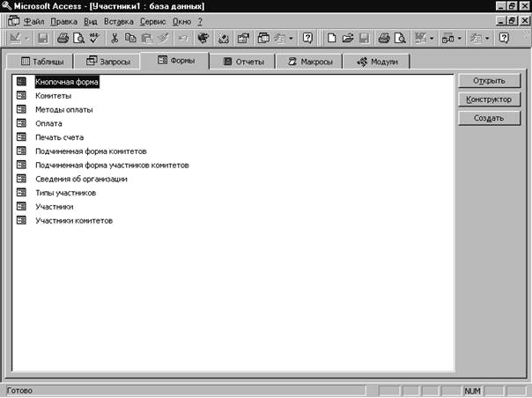
Task: Click the spelling check toolbar icon
Action: click(94, 38)
